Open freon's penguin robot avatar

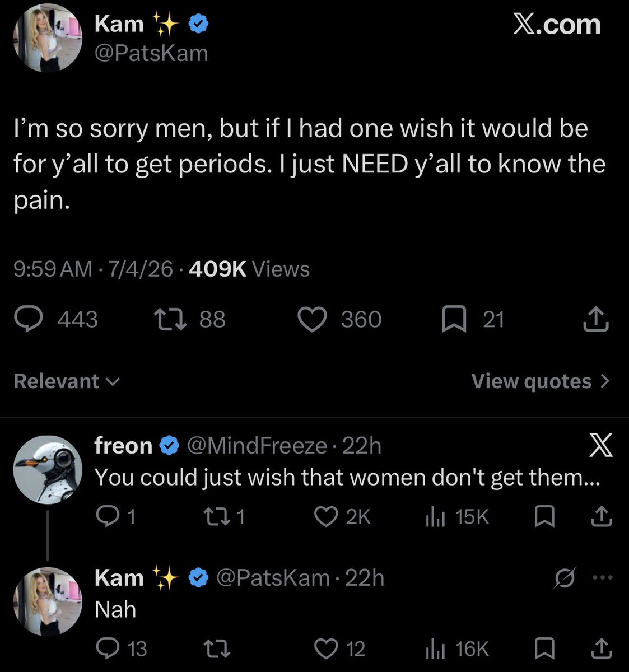tap(48, 470)
